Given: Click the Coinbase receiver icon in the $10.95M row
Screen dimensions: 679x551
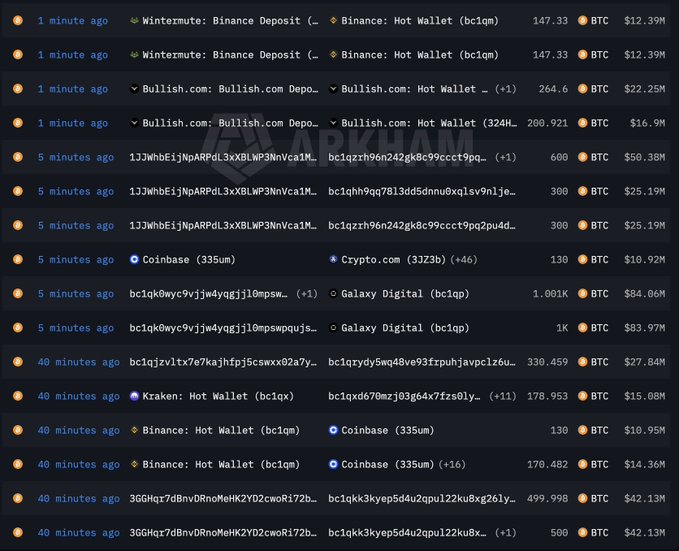Looking at the screenshot, I should click(333, 430).
